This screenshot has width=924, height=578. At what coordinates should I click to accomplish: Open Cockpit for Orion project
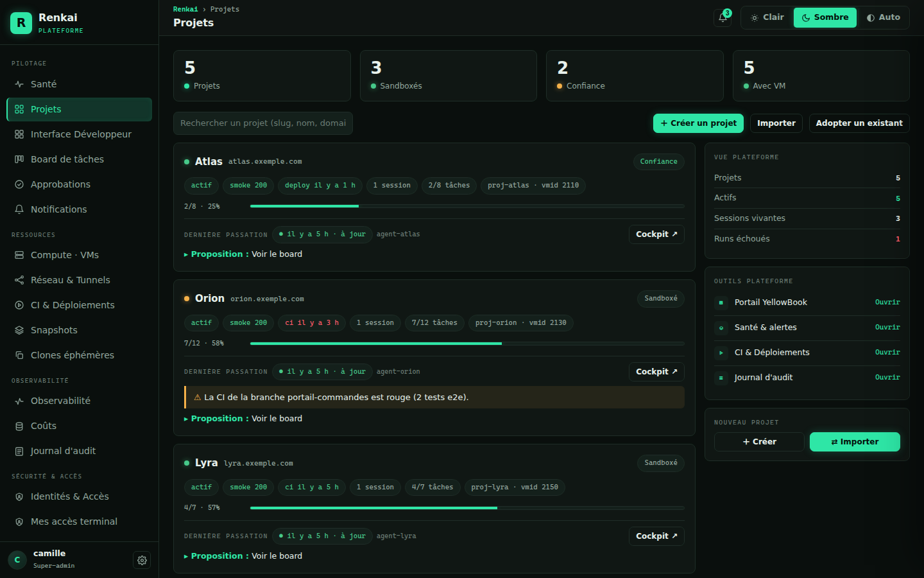coord(656,372)
